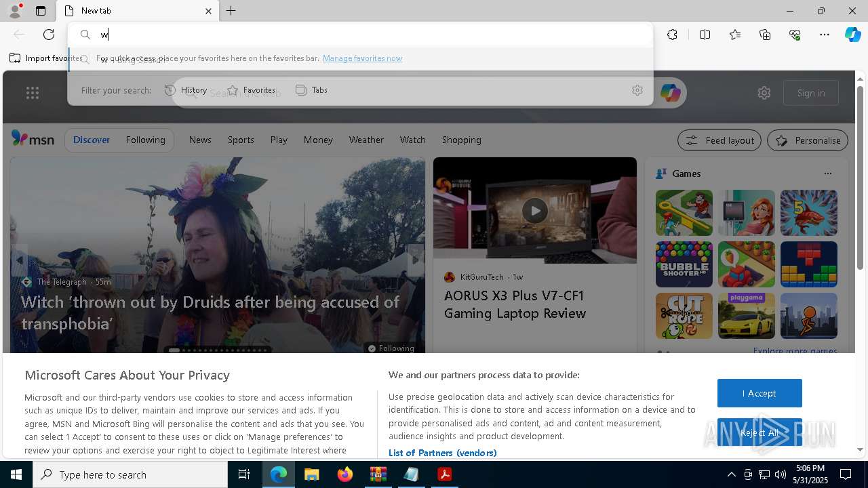868x488 pixels.
Task: Open the Play section
Action: tap(279, 140)
